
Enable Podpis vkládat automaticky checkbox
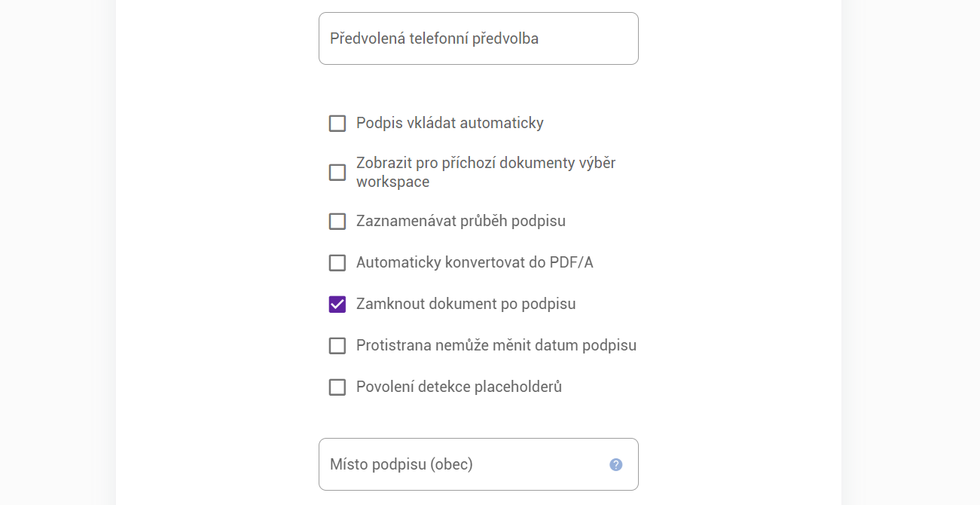click(x=337, y=124)
